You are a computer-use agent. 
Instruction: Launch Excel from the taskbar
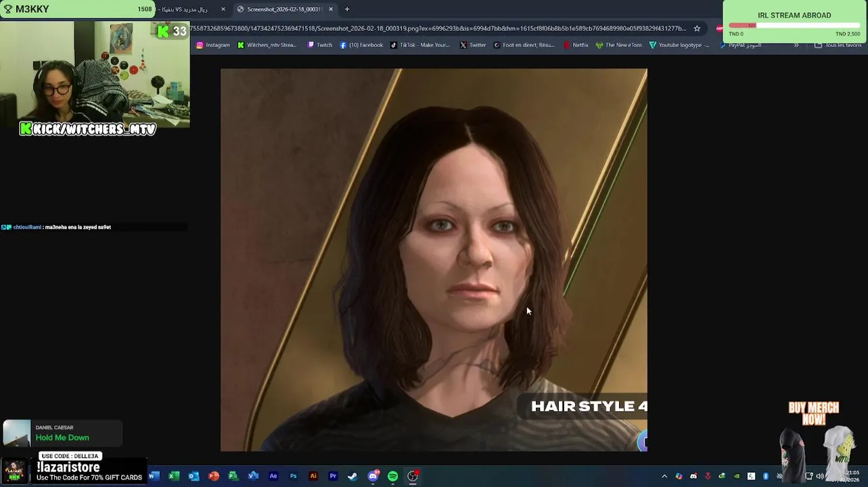click(174, 476)
